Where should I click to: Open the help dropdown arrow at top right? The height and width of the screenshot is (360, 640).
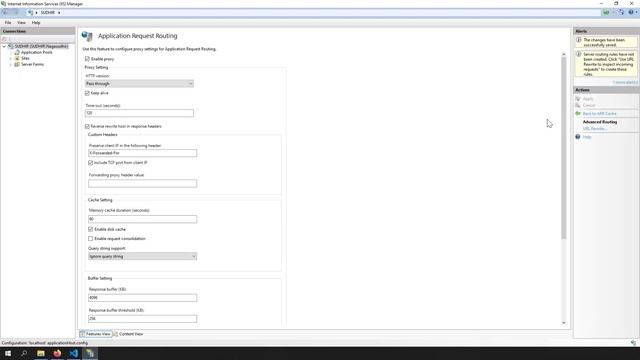[636, 13]
